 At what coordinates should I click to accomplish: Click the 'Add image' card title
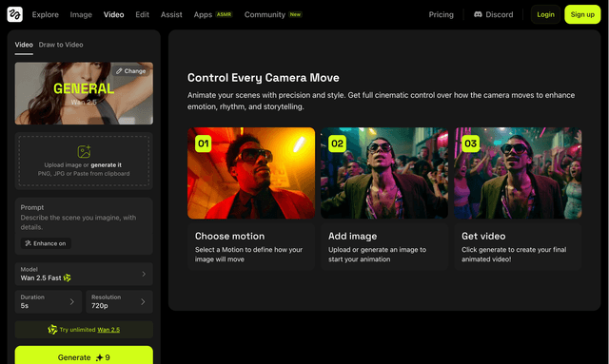pos(353,236)
